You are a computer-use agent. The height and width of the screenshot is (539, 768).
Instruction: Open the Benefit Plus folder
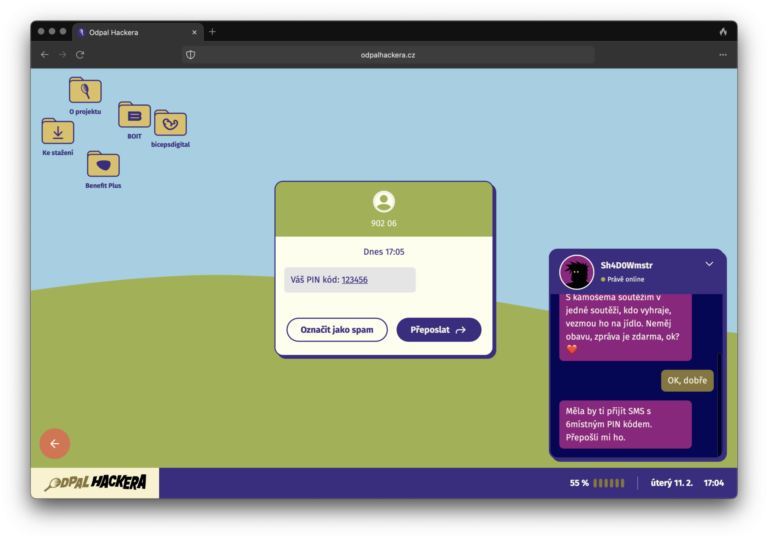click(x=103, y=170)
